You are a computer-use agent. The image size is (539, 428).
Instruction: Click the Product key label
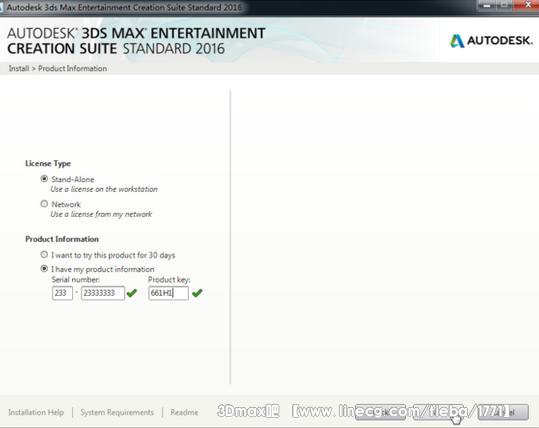click(169, 279)
